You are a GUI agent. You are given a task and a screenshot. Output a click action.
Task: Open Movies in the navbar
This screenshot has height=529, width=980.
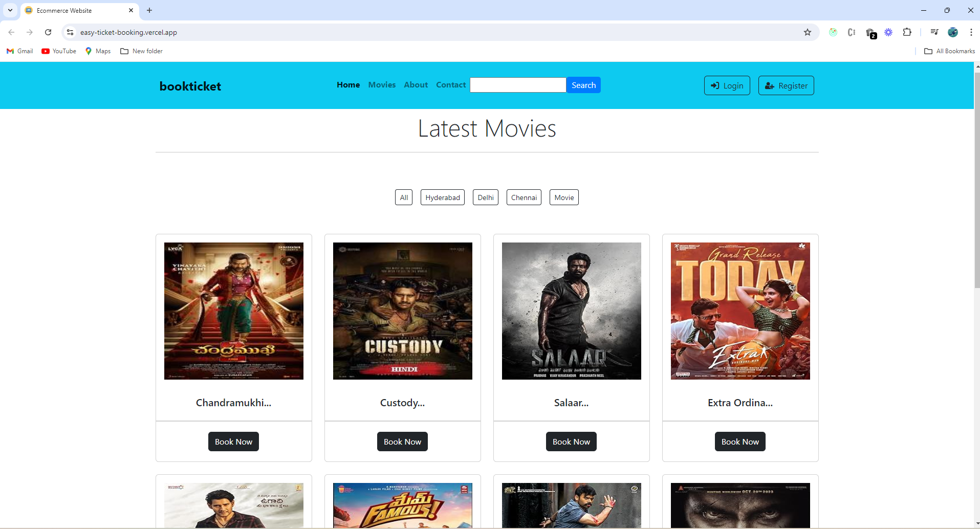tap(382, 85)
